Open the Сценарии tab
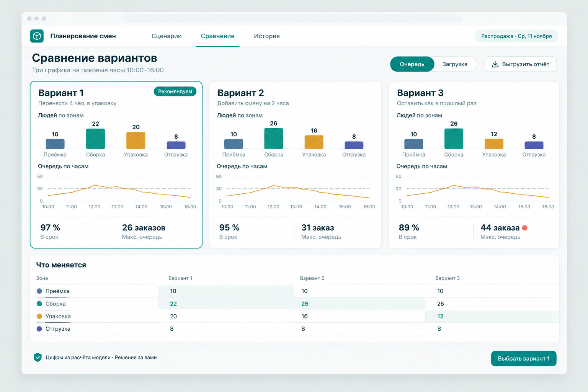The height and width of the screenshot is (392, 588). coord(167,36)
